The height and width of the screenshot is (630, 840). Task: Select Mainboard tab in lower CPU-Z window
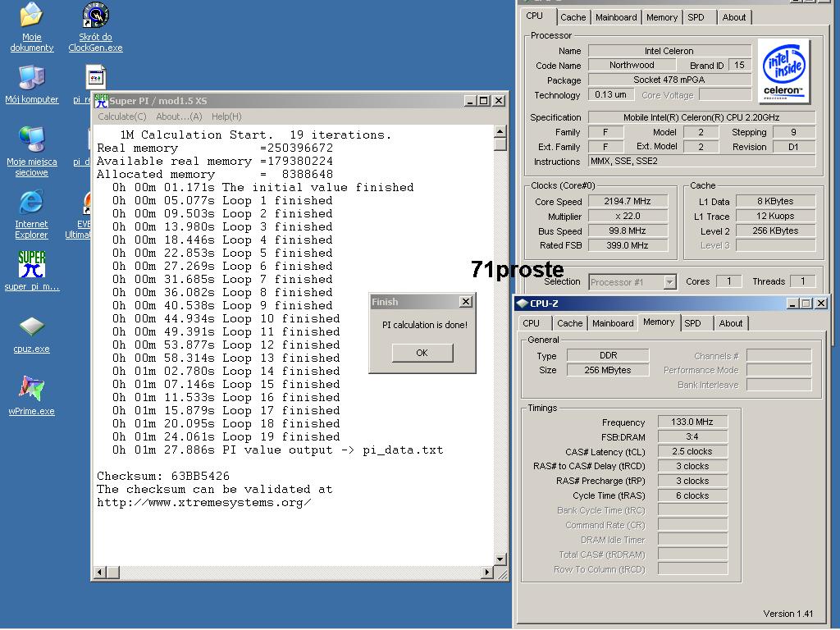pos(613,323)
